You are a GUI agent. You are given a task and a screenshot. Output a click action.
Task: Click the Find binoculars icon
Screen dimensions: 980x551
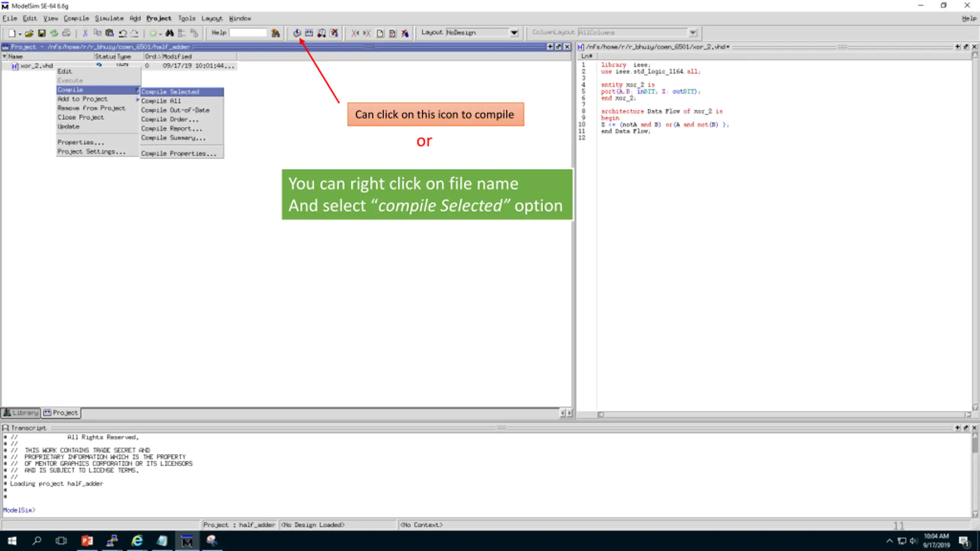click(170, 33)
